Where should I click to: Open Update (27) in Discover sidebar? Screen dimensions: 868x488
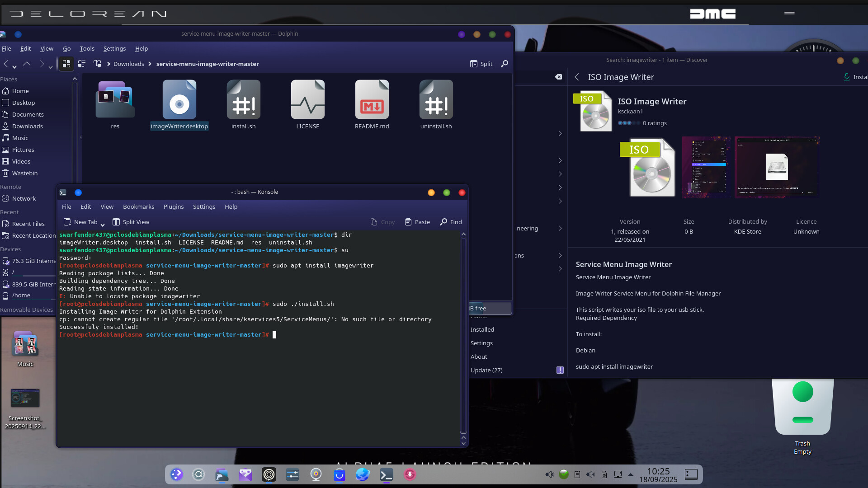coord(486,370)
